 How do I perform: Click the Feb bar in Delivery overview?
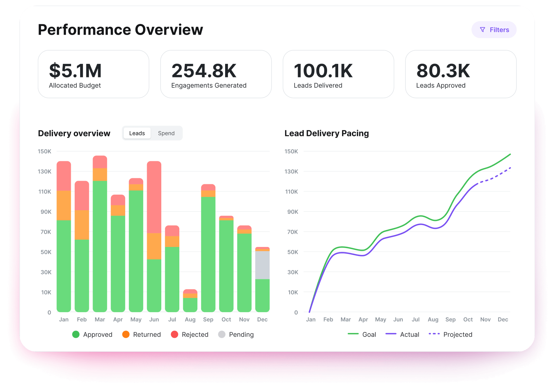82,246
